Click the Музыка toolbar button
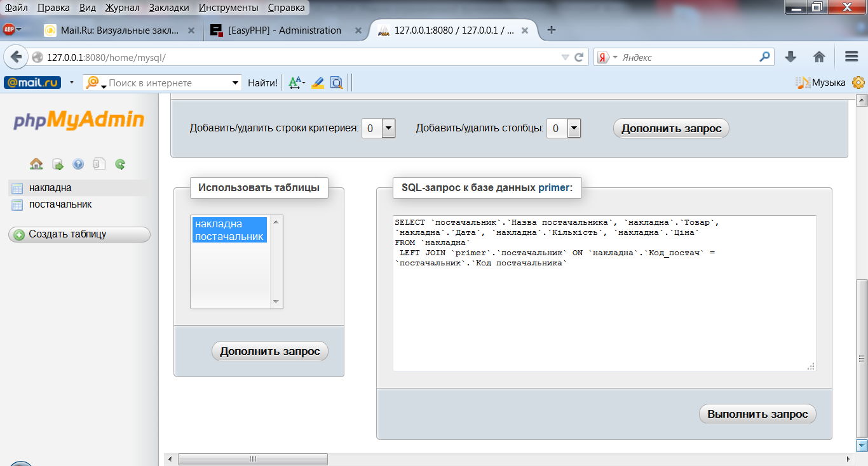This screenshot has height=466, width=868. pos(821,83)
